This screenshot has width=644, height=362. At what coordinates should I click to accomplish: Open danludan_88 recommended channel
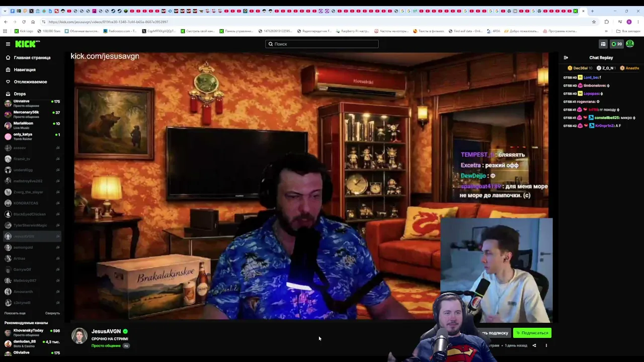(x=32, y=343)
